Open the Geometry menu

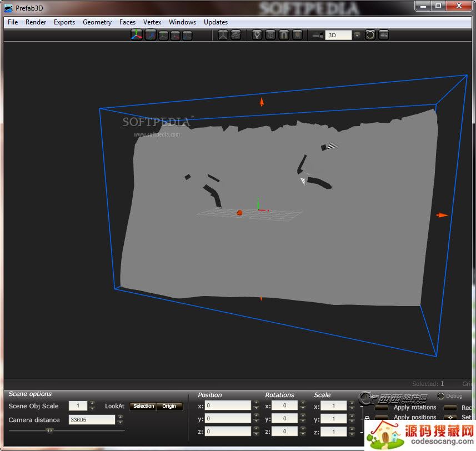tap(97, 22)
